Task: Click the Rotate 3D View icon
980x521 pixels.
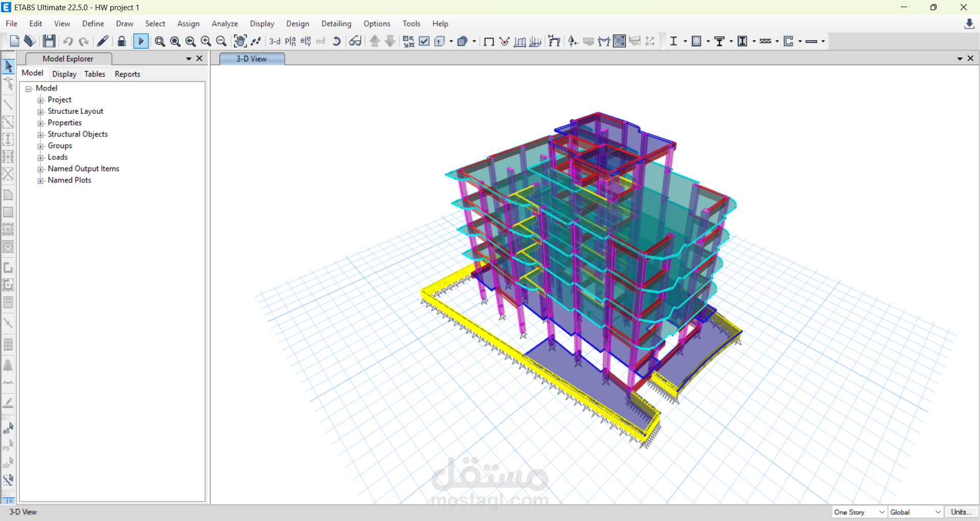Action: point(336,41)
